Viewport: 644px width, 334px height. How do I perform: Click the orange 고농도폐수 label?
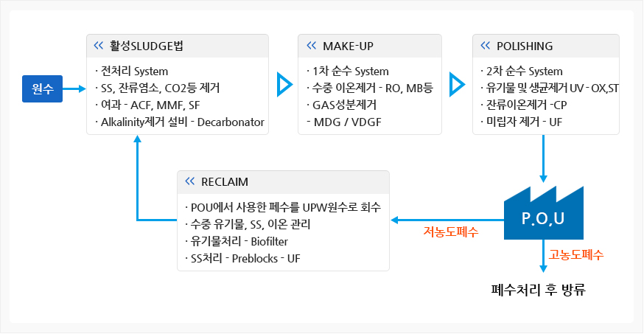coord(576,254)
